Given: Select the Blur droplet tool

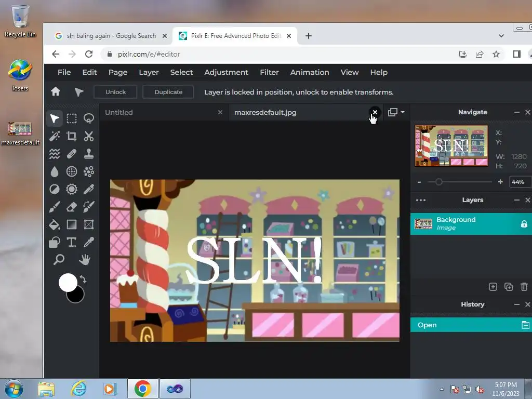Looking at the screenshot, I should pos(54,171).
